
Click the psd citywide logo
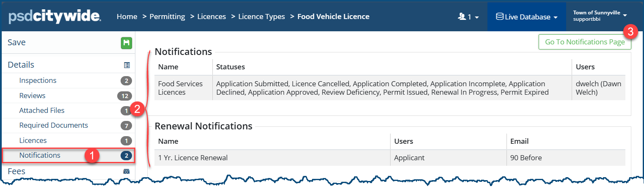(x=55, y=17)
